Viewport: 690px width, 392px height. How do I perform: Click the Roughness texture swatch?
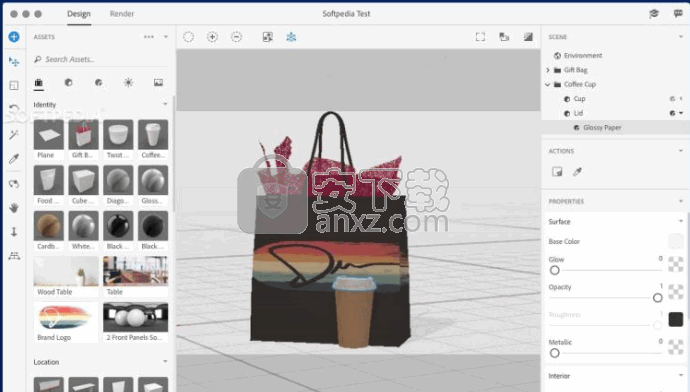tap(675, 319)
